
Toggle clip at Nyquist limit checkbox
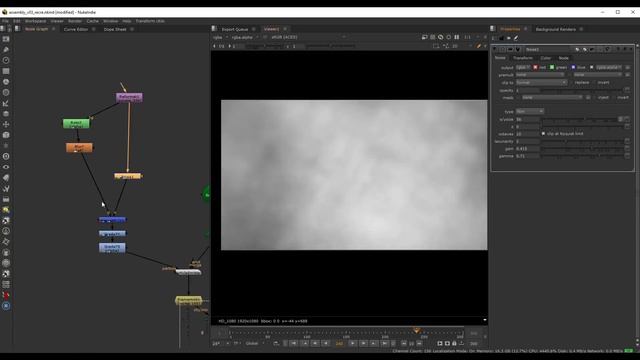point(543,133)
